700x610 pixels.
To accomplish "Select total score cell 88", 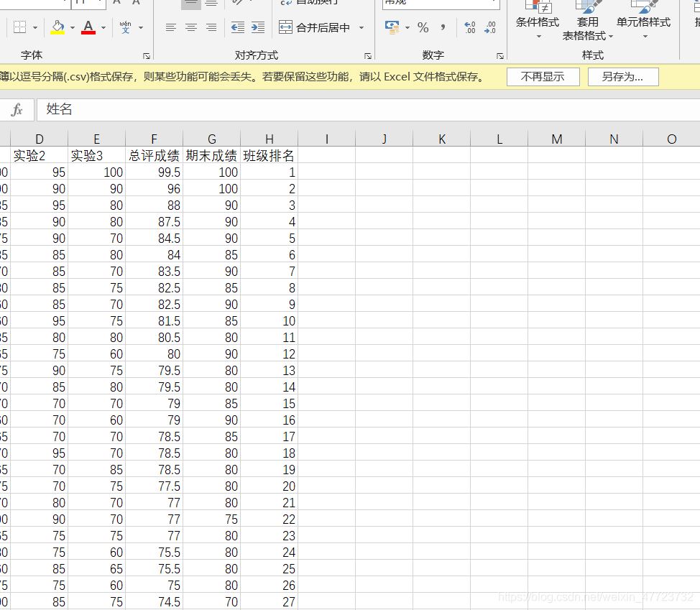I will pos(154,205).
